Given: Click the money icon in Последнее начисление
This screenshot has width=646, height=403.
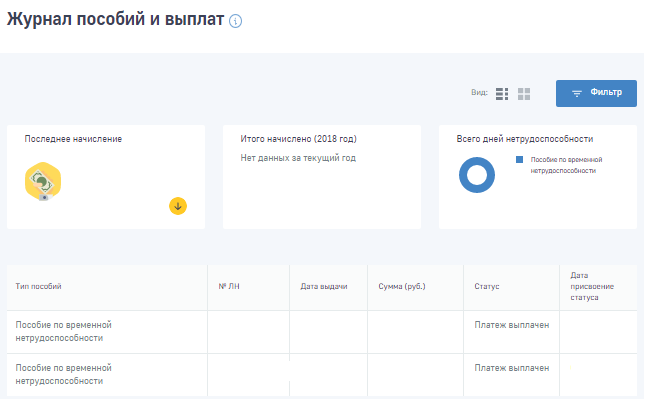Looking at the screenshot, I should coord(42,181).
